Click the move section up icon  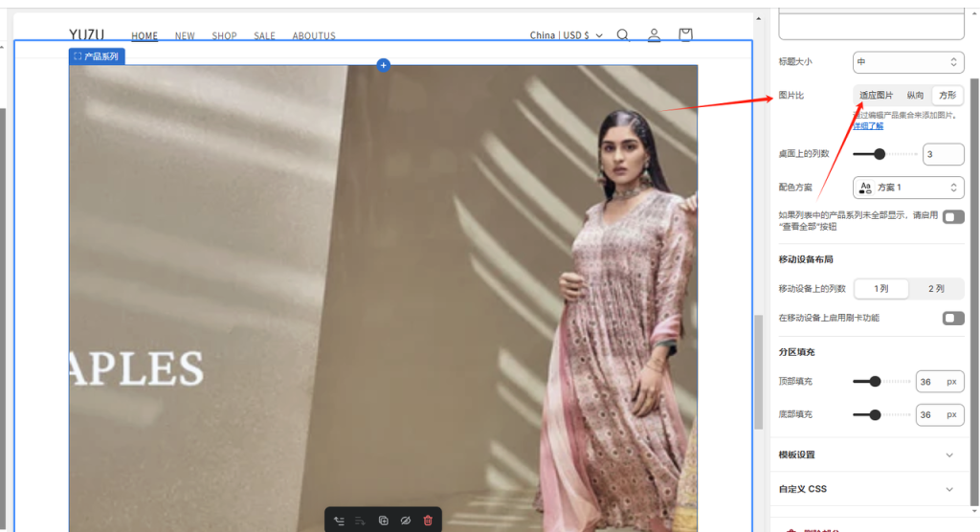tap(339, 521)
